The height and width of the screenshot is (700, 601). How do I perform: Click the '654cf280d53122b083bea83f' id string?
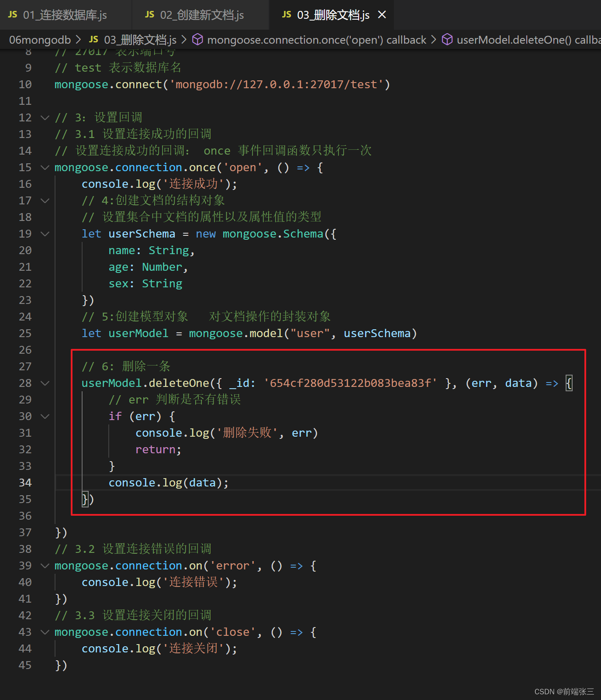point(350,383)
